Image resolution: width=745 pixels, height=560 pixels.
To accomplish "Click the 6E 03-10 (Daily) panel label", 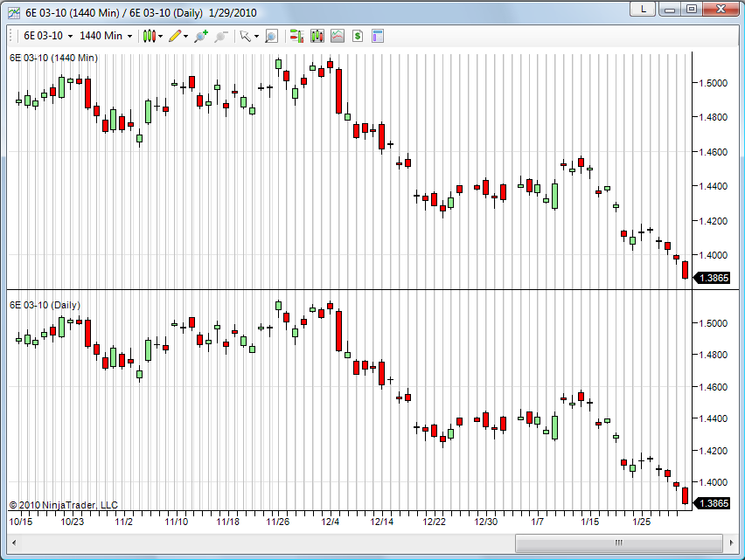I will pyautogui.click(x=45, y=305).
